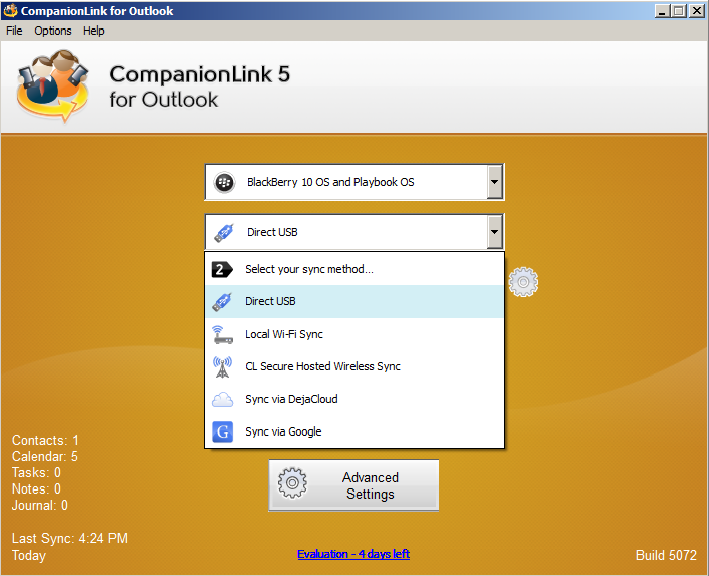
Task: Click the wireless tower antenna icon
Action: tap(222, 367)
